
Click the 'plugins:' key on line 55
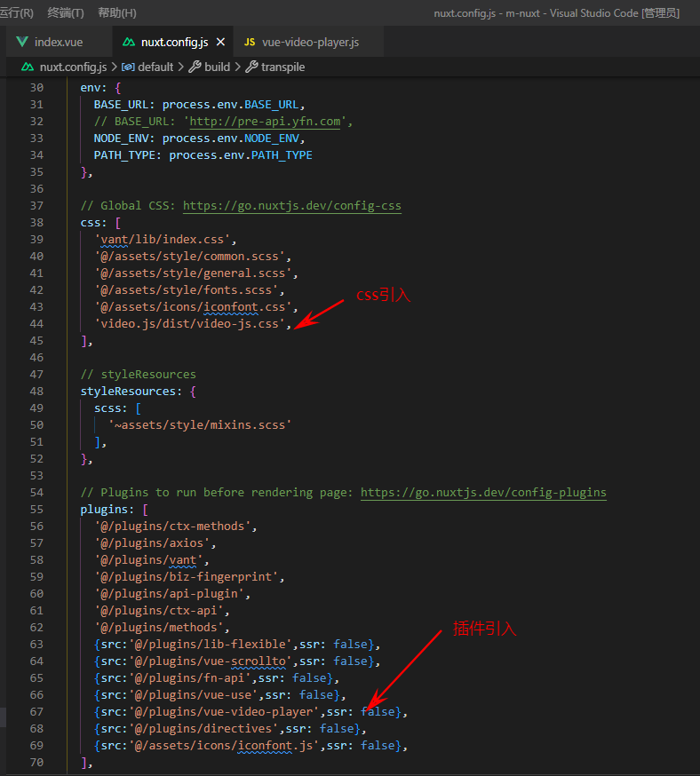[107, 510]
